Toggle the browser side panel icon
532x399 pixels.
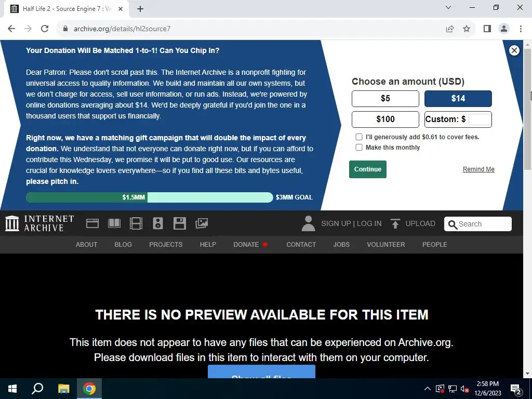click(x=487, y=29)
